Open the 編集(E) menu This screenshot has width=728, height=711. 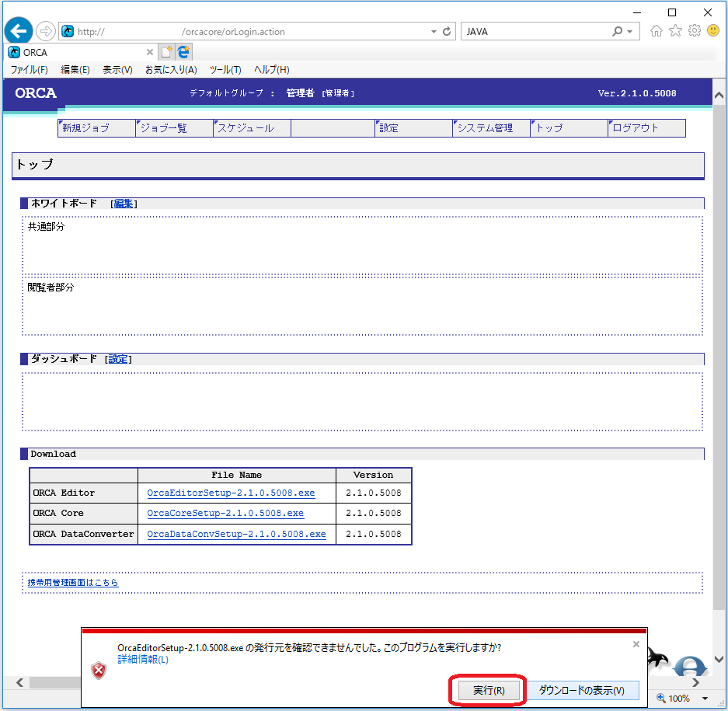(75, 70)
